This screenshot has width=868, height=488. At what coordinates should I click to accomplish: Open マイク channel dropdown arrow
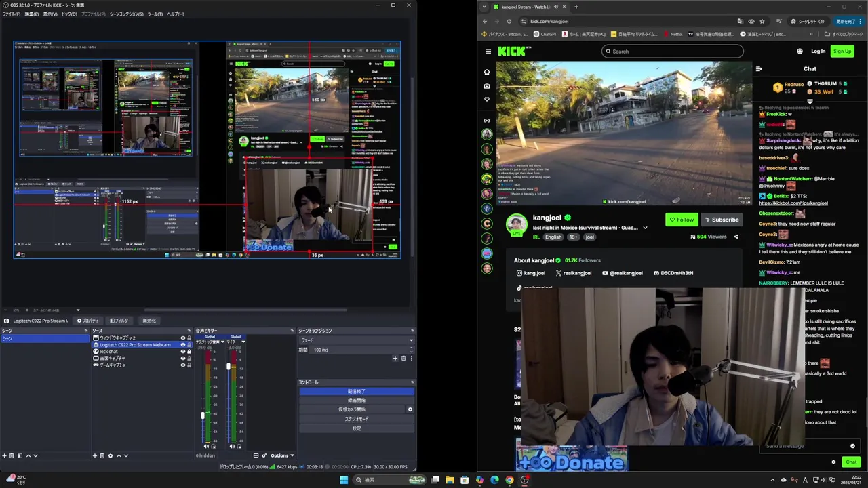click(243, 342)
